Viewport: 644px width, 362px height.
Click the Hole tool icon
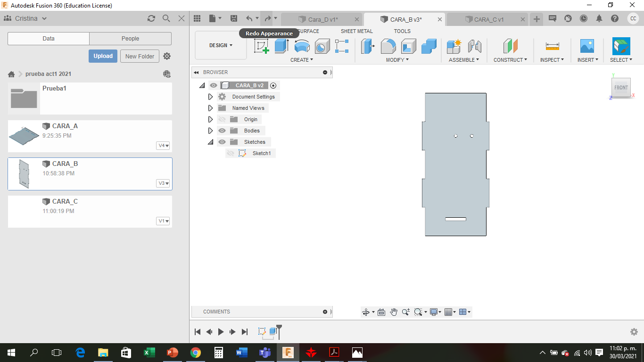click(x=322, y=46)
